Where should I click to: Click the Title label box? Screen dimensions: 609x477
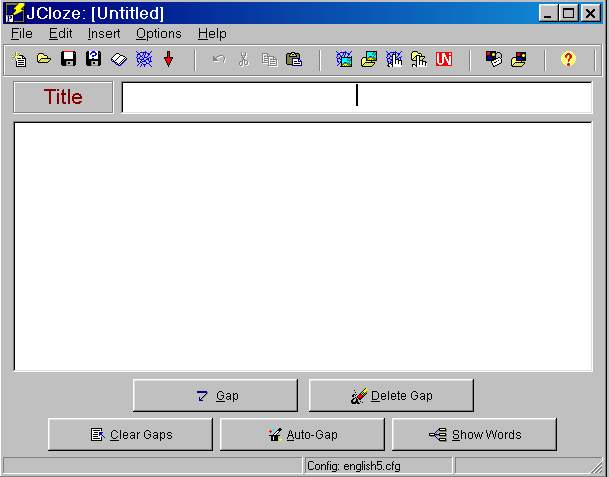click(63, 97)
